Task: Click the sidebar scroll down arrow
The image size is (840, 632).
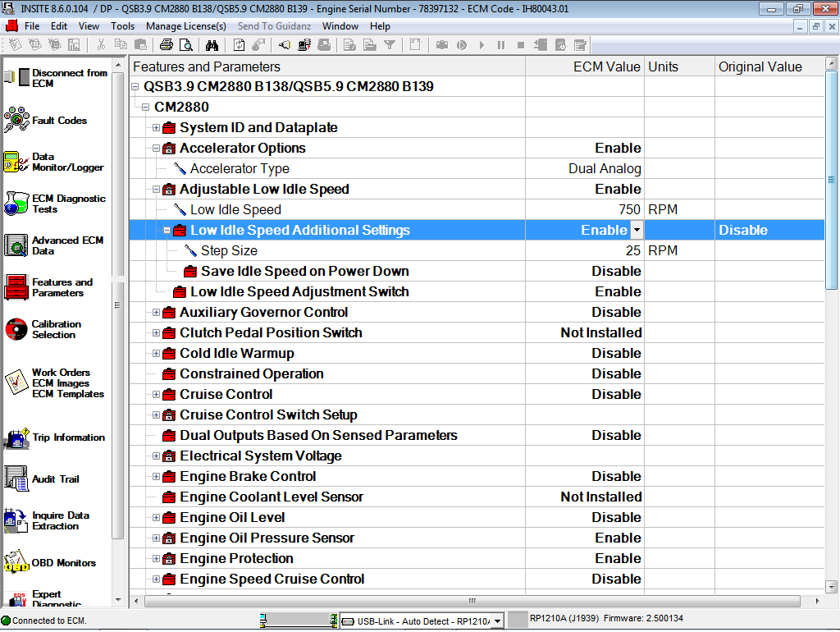Action: 118,600
